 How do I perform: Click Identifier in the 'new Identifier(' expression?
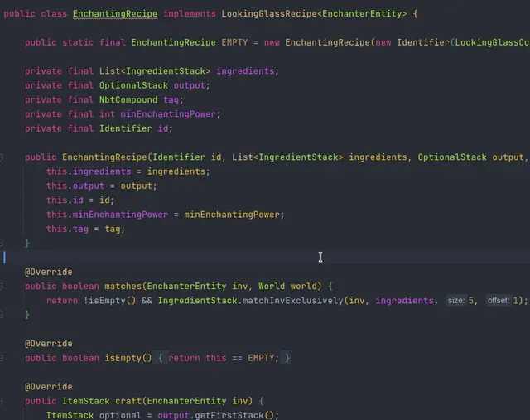click(x=423, y=42)
